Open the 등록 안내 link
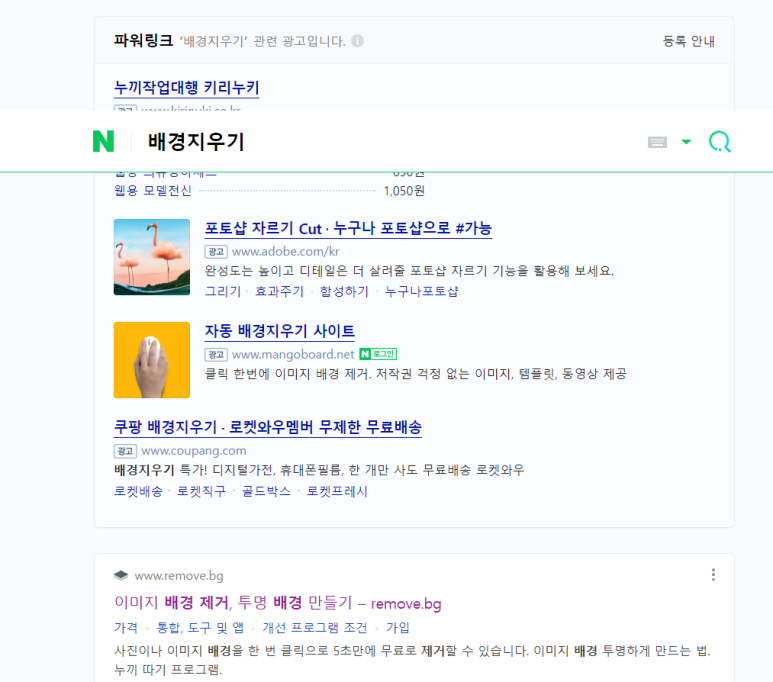 pos(689,41)
